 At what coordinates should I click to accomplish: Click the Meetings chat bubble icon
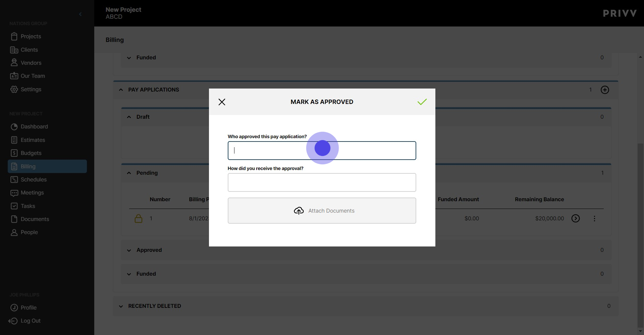[14, 193]
